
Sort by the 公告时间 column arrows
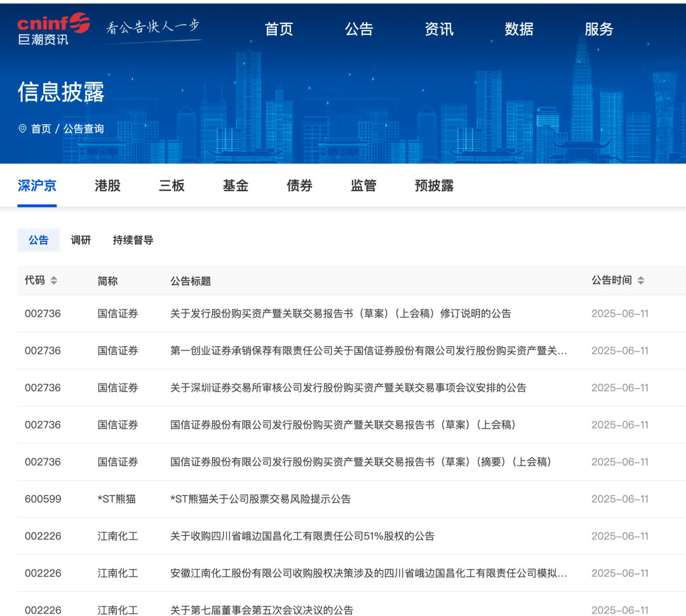(x=641, y=281)
